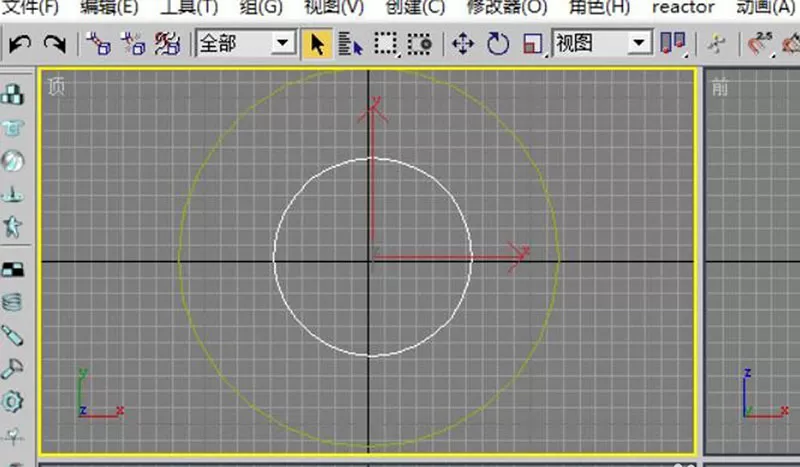
Task: Undo the last action
Action: pos(20,44)
